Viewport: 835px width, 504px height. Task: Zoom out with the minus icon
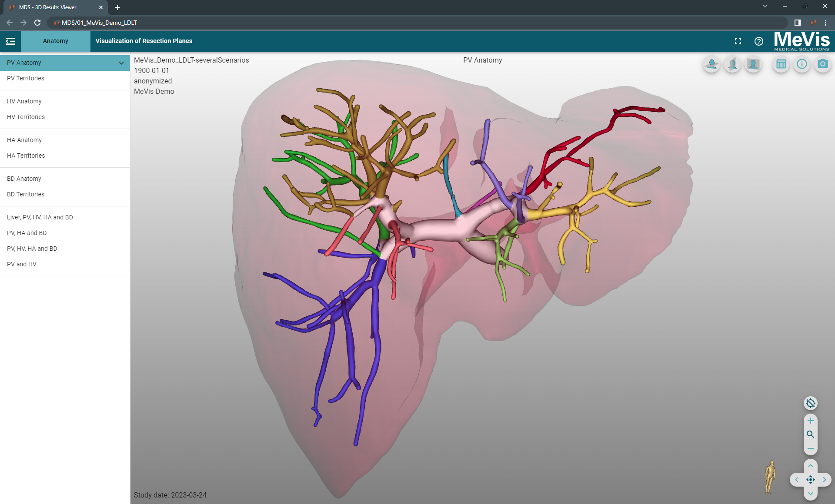(811, 448)
